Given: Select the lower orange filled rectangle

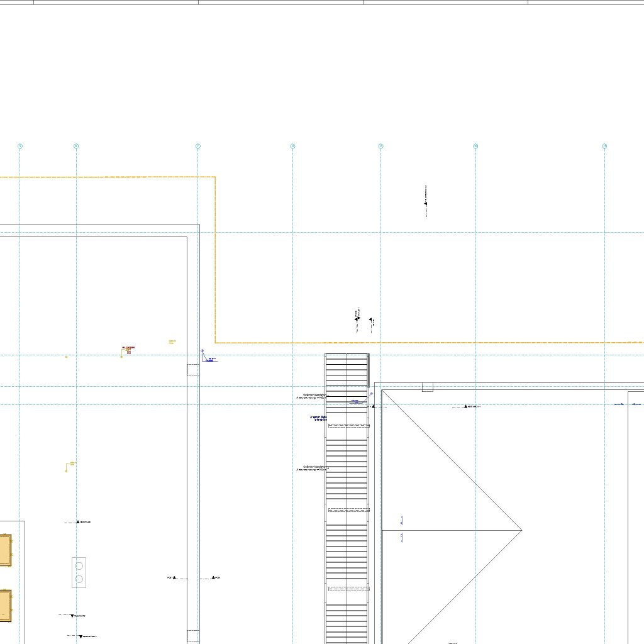Looking at the screenshot, I should pyautogui.click(x=5, y=606).
